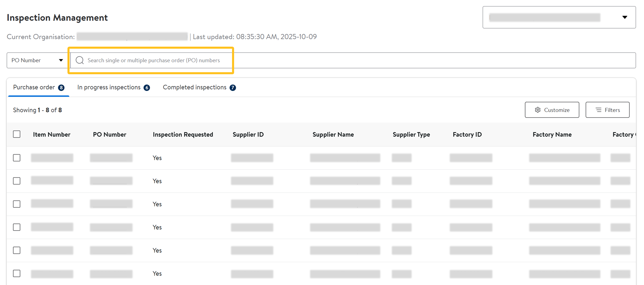
Task: Check the third row checkbox
Action: (x=17, y=204)
